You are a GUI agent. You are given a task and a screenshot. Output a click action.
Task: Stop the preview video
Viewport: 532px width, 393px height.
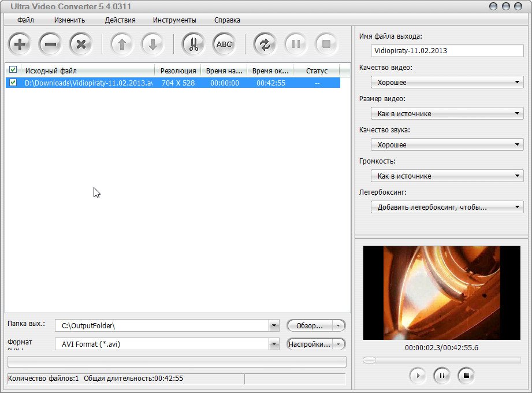coord(466,375)
